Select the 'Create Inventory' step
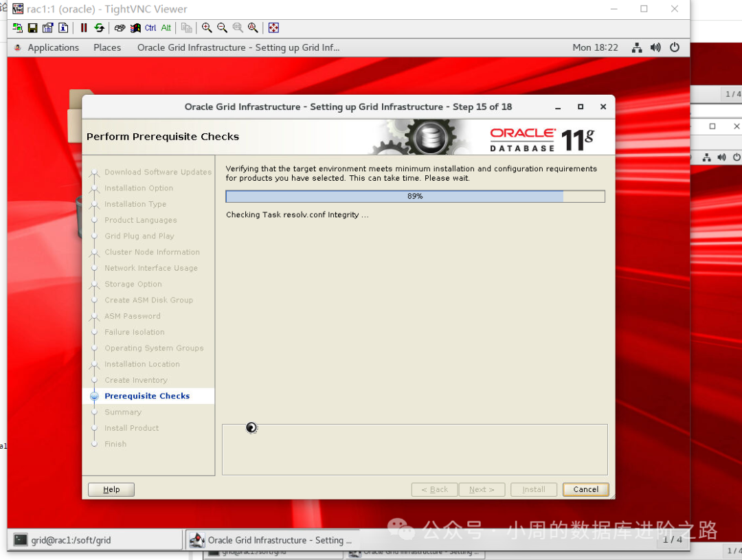Viewport: 742px width, 560px height. tap(136, 380)
